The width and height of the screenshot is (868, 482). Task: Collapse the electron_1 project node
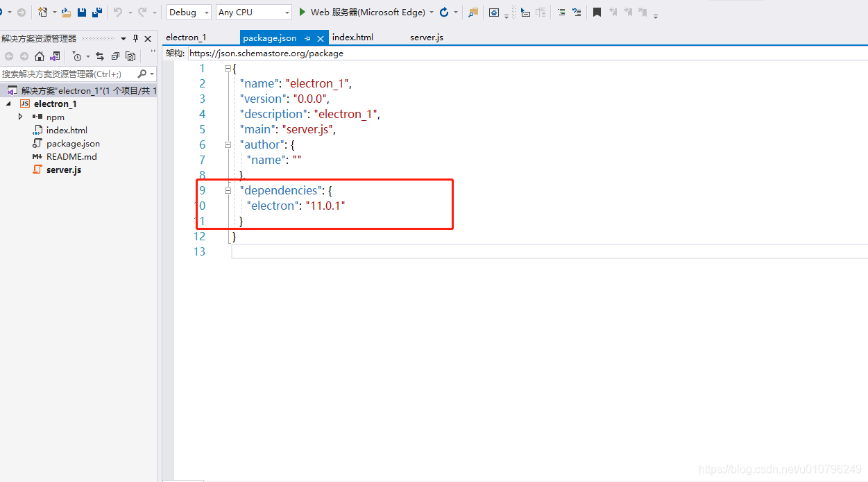9,103
